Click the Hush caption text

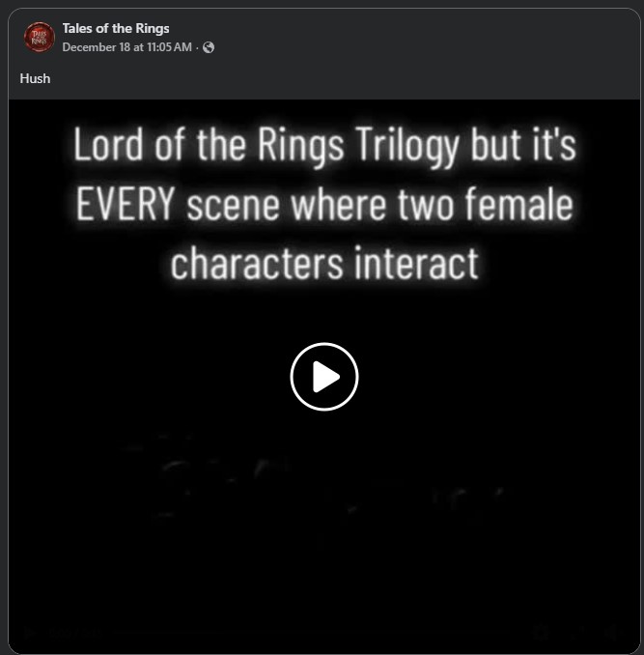tap(35, 78)
